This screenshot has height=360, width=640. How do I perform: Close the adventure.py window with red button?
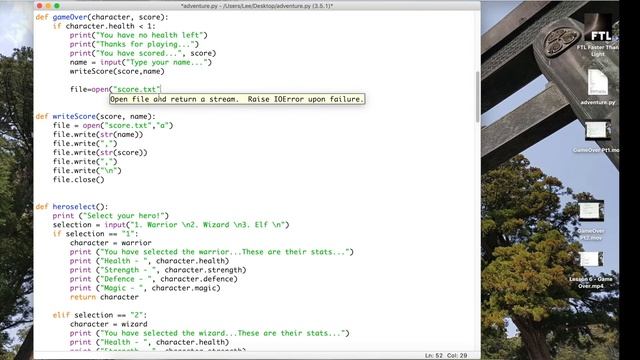point(40,6)
